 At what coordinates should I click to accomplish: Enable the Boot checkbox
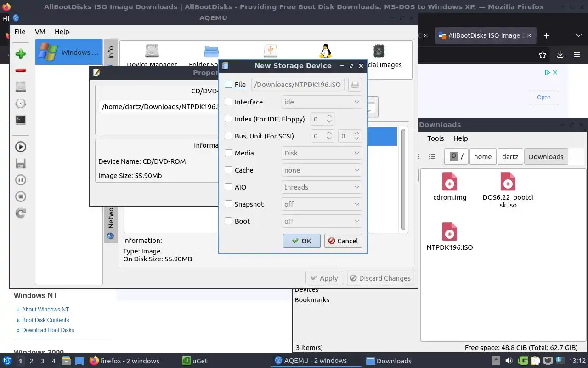[228, 221]
